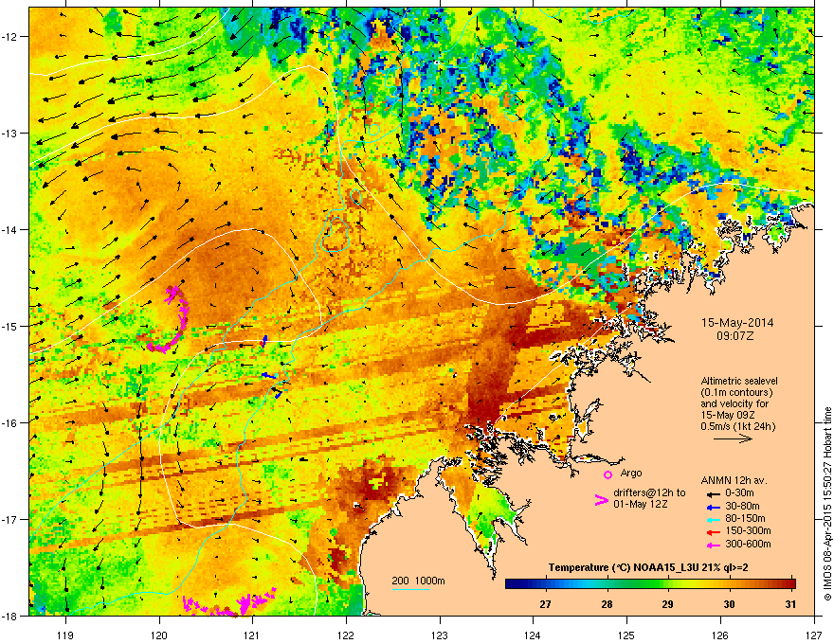Click the '01-May 12Z' text

click(640, 504)
